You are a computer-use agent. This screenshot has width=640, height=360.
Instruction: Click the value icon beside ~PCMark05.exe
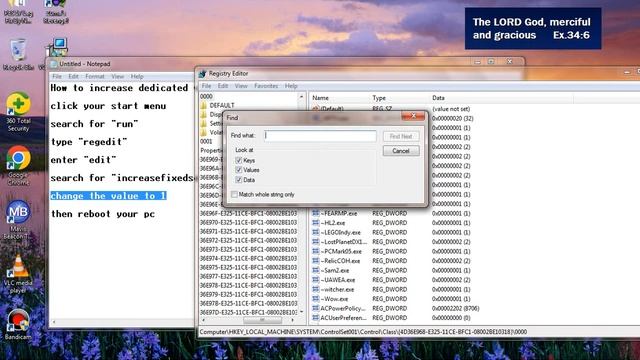[316, 251]
